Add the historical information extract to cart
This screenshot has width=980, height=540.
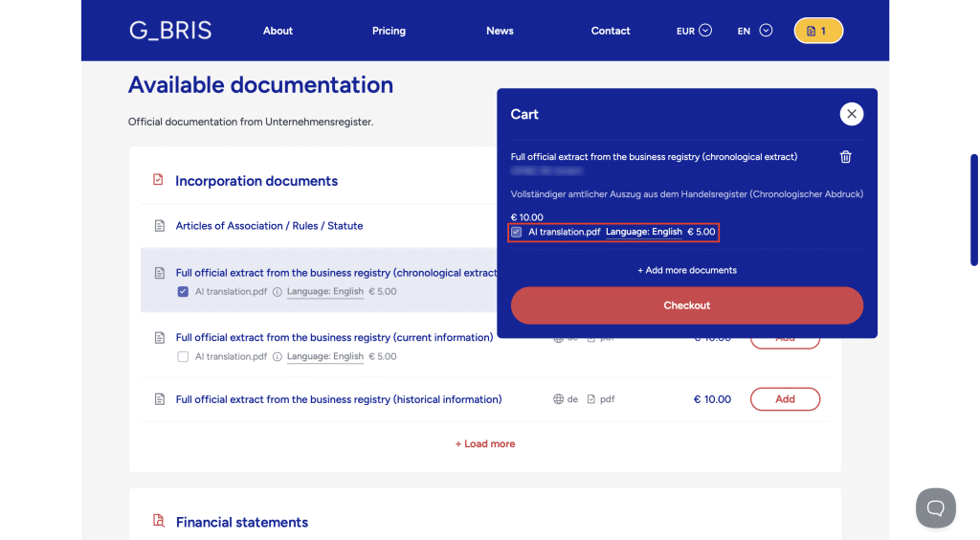coord(785,399)
